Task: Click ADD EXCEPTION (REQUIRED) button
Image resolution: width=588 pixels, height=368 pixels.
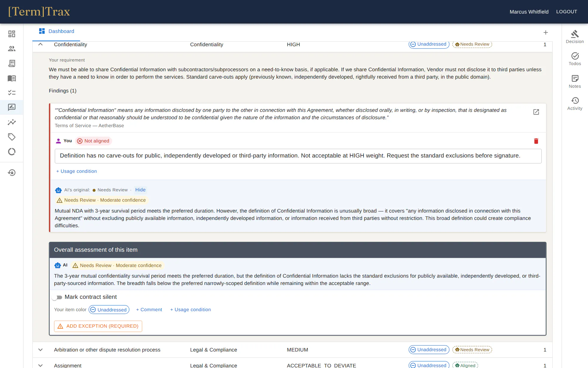Action: [98, 326]
